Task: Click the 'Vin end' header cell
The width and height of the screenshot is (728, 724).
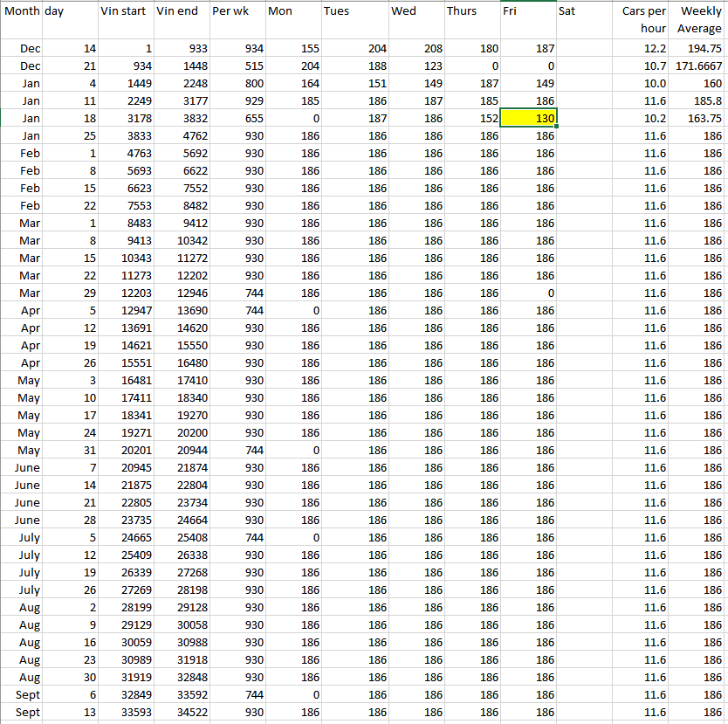Action: coord(181,11)
